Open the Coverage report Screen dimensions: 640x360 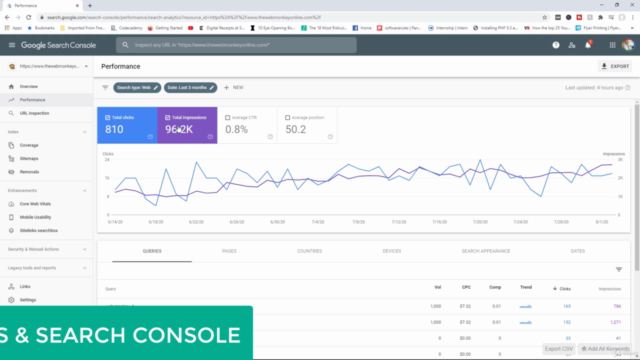click(29, 145)
